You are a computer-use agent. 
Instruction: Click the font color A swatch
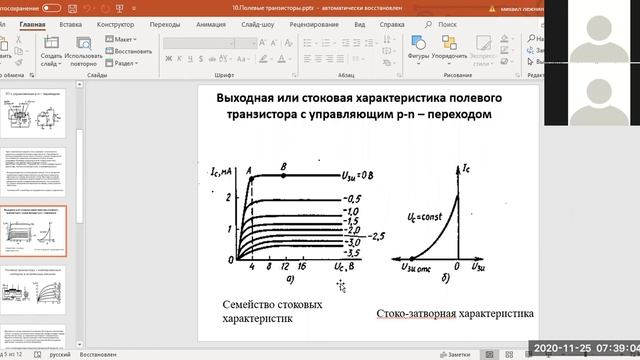point(281,59)
